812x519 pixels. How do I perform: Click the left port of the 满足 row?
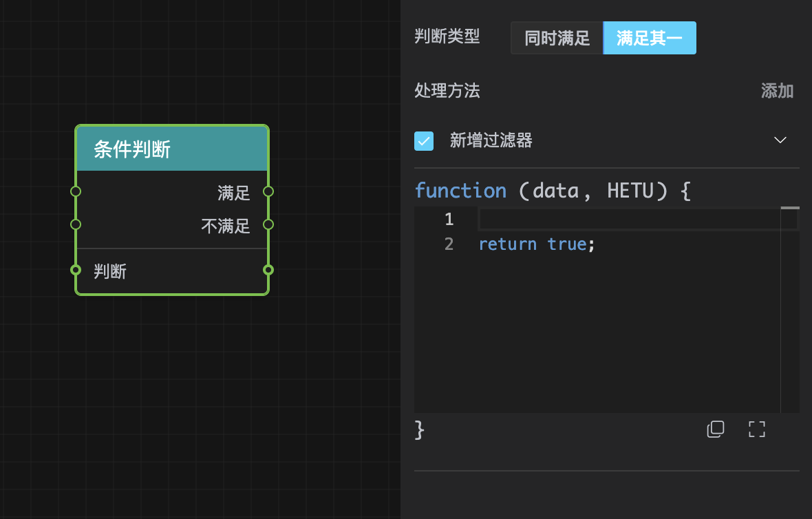point(76,191)
